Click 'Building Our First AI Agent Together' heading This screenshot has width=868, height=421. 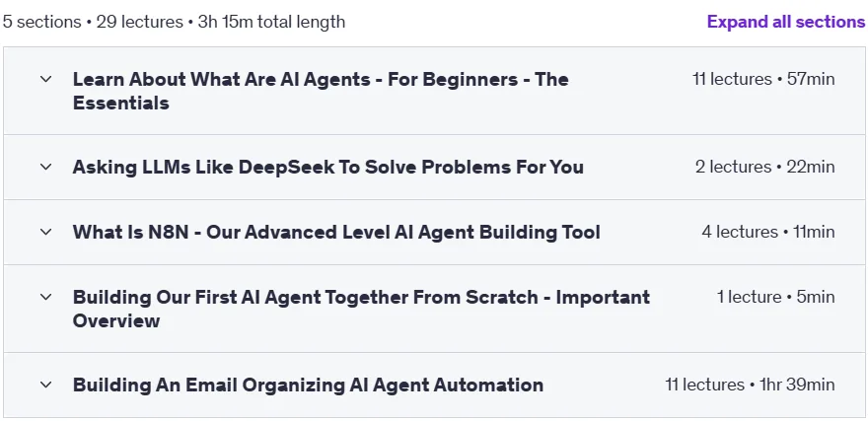(361, 309)
